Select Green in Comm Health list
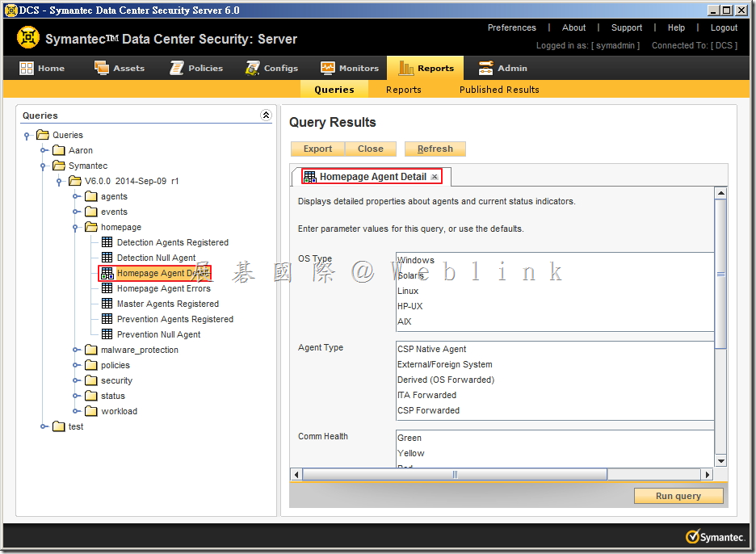Image resolution: width=756 pixels, height=554 pixels. coord(555,438)
